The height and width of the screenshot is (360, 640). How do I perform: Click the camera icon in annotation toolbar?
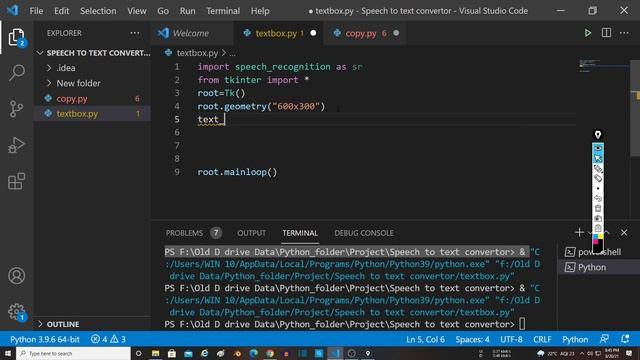coord(598,218)
